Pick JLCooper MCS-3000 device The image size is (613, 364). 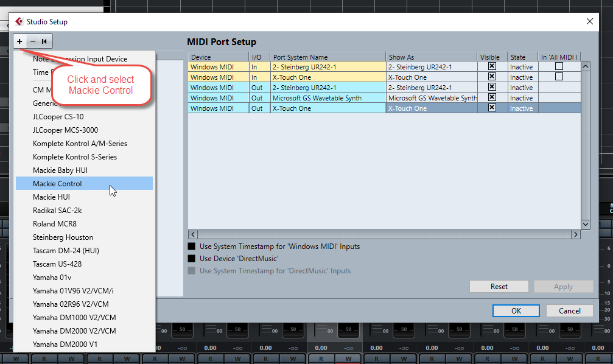84,130
